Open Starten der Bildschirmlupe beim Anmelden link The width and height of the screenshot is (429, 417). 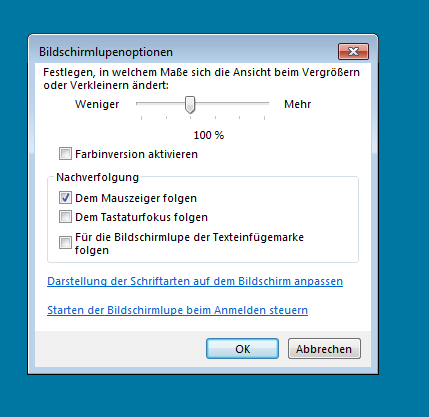point(177,310)
